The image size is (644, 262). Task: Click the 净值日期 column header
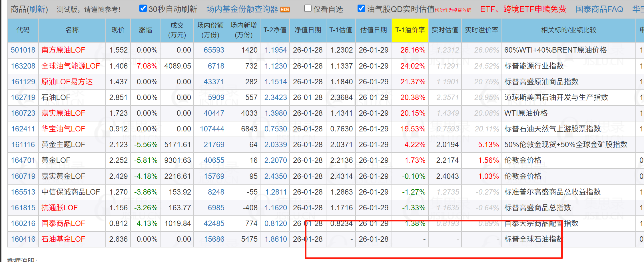[308, 30]
